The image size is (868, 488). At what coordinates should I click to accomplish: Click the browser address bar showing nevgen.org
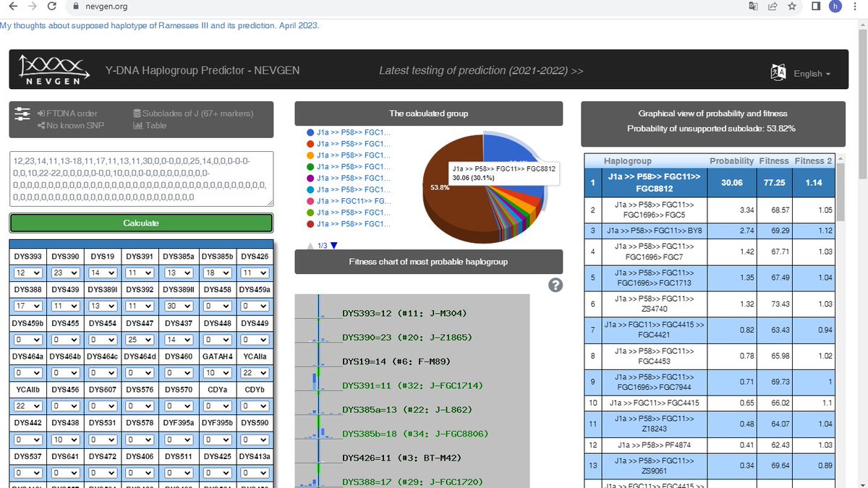pyautogui.click(x=405, y=6)
